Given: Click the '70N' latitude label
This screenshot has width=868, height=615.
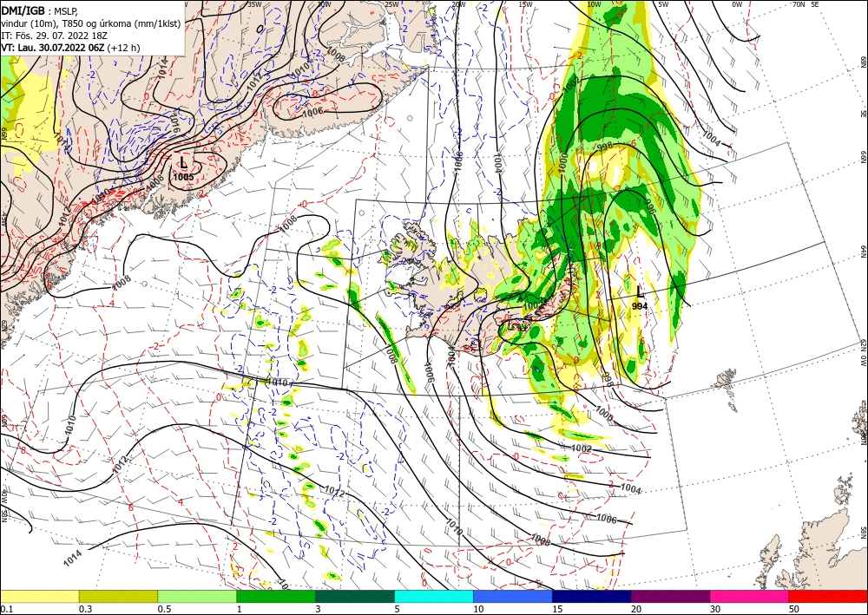Looking at the screenshot, I should click(x=799, y=4).
